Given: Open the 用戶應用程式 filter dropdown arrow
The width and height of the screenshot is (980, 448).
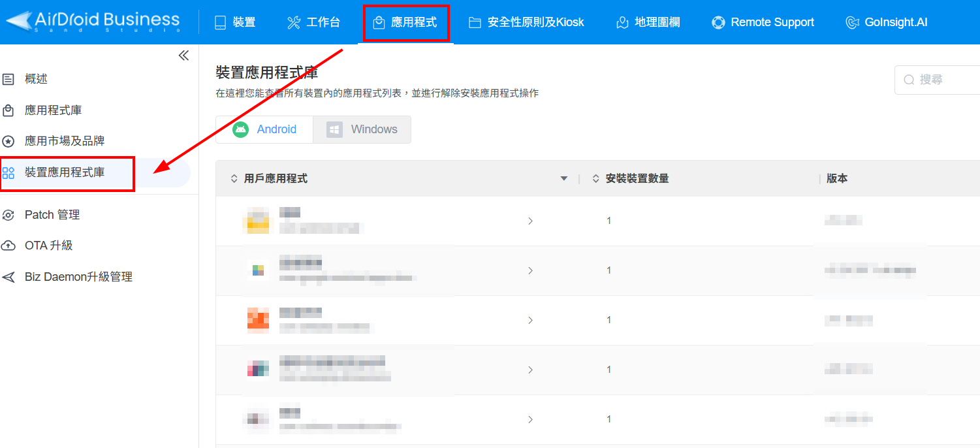Looking at the screenshot, I should (x=564, y=178).
